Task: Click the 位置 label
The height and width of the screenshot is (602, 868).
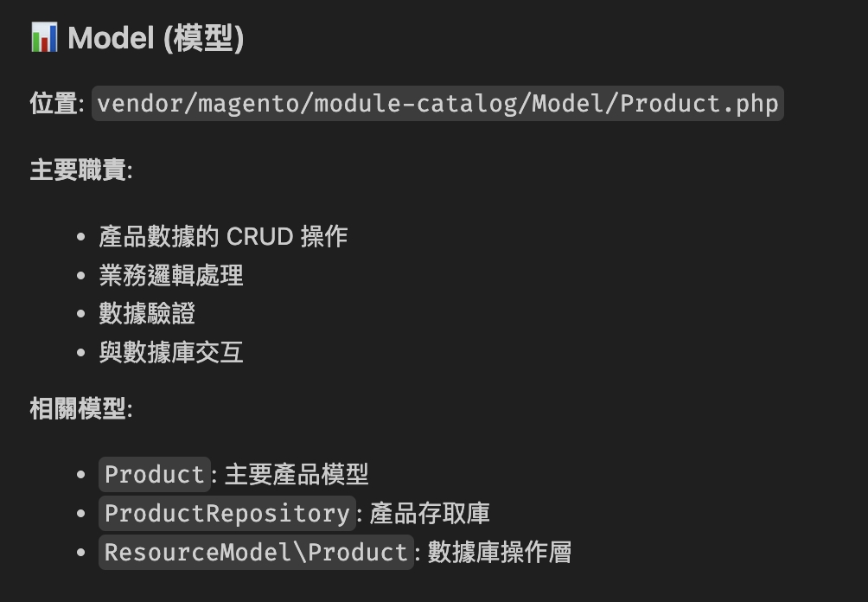Action: 54,104
